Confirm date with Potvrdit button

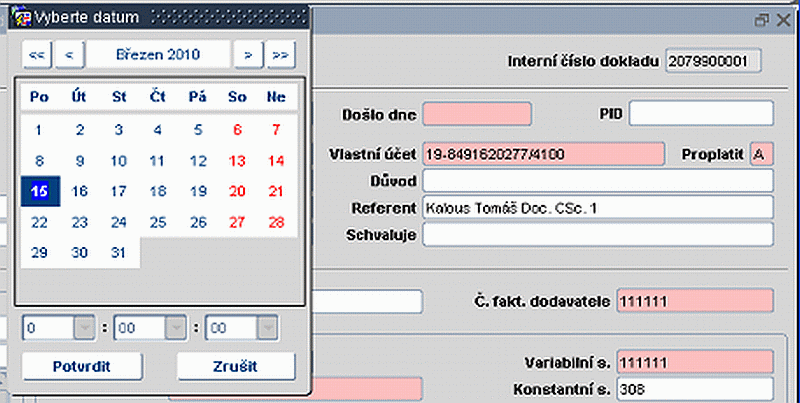tap(82, 366)
